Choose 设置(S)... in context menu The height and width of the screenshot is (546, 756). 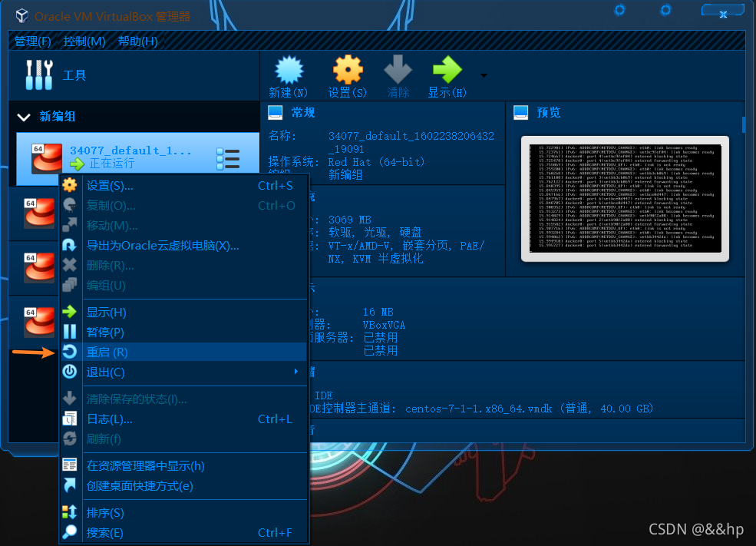click(183, 186)
